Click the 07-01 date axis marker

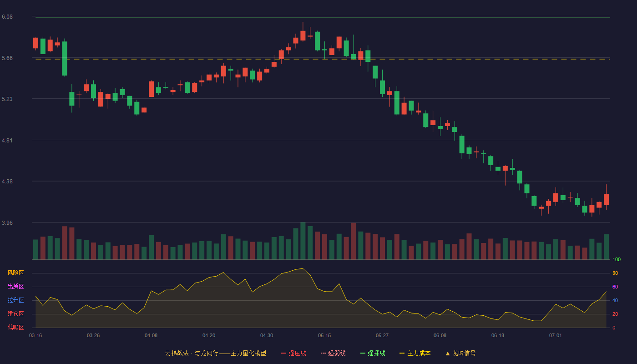556,335
